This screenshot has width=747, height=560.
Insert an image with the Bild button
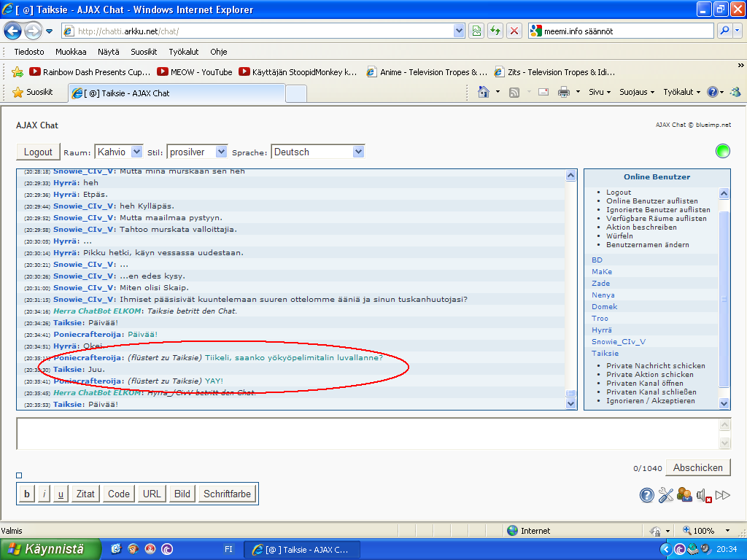182,494
